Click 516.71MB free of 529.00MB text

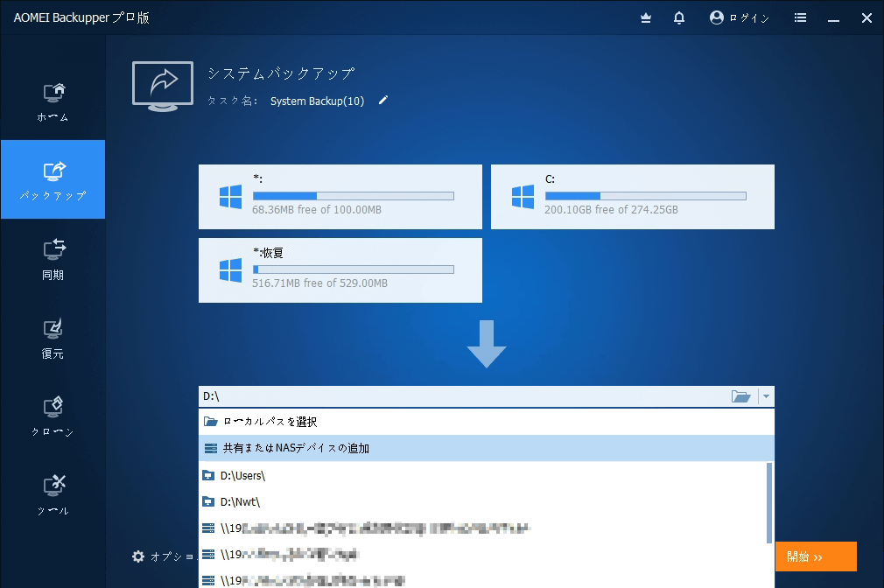tap(319, 283)
